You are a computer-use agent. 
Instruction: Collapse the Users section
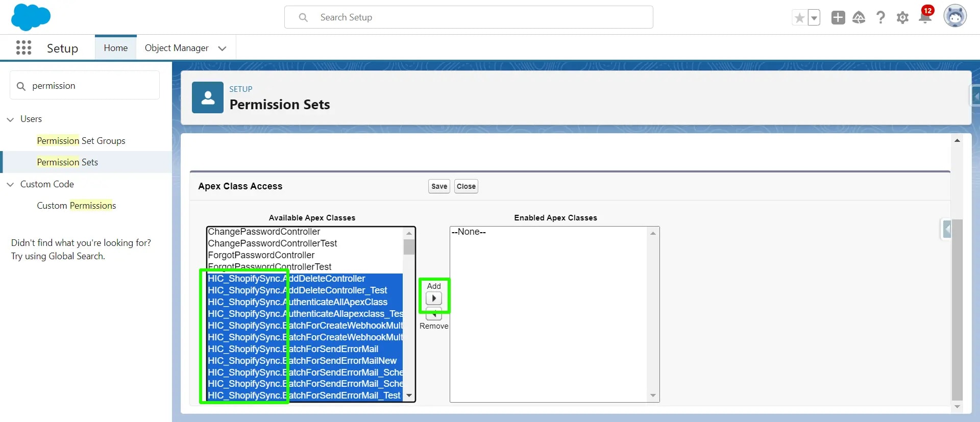point(10,119)
